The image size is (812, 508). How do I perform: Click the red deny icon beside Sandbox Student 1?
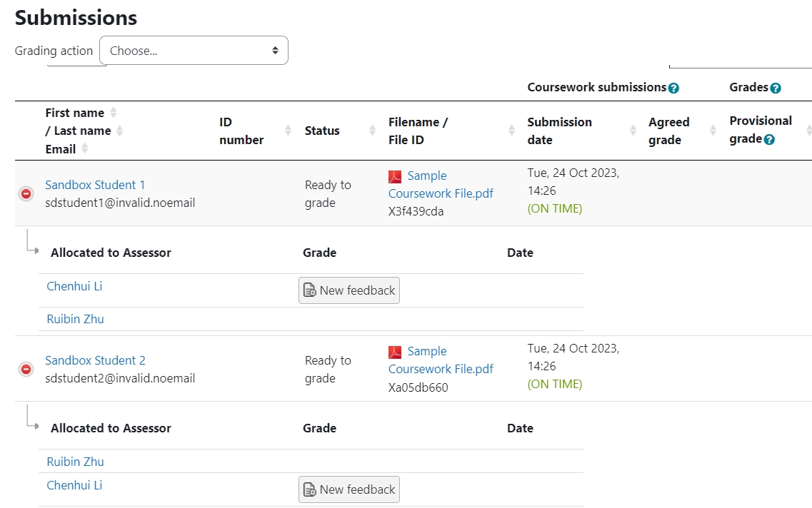click(x=24, y=193)
